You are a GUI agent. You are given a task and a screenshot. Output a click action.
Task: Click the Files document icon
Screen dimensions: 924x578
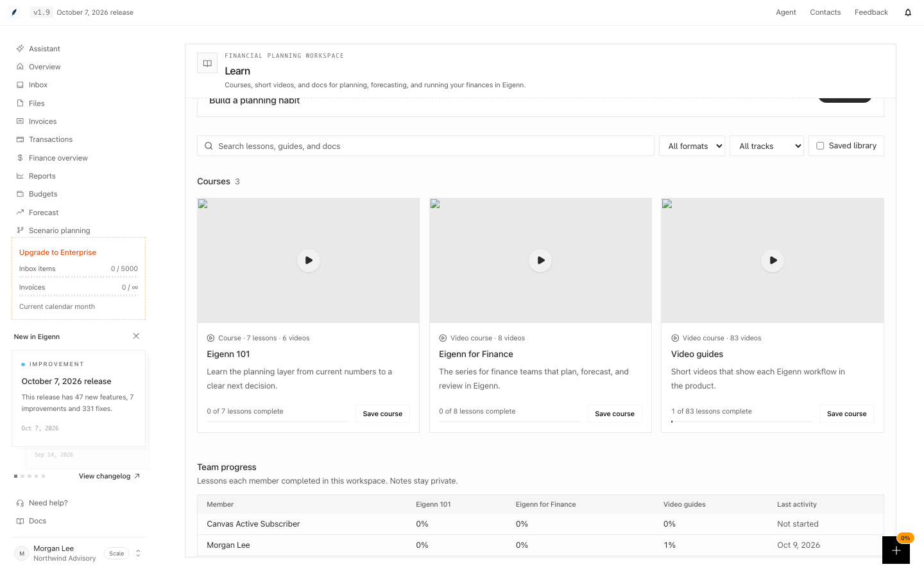(x=20, y=103)
